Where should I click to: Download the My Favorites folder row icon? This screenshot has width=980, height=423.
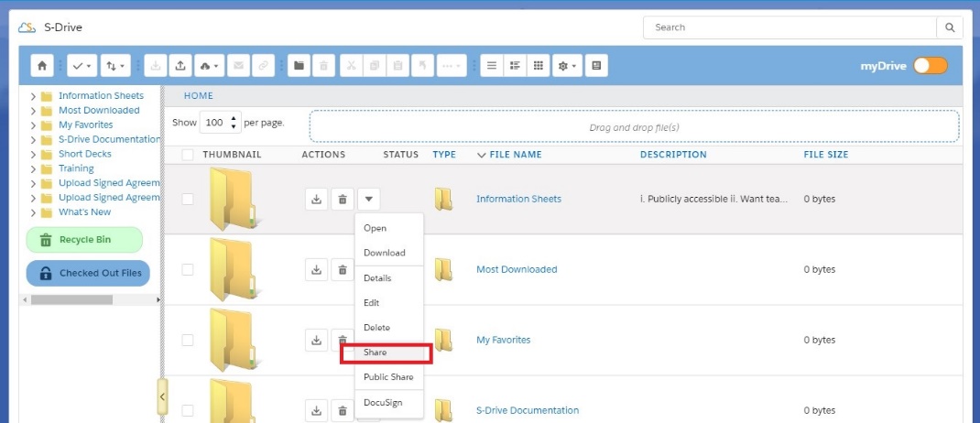(x=317, y=341)
